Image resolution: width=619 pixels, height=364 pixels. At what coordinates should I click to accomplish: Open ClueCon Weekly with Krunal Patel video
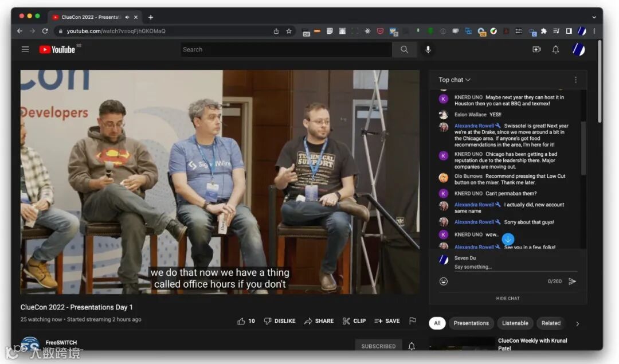532,345
